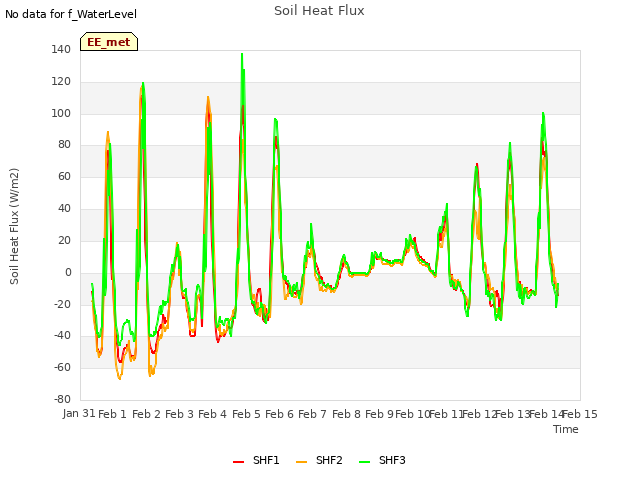Click the 20 y-axis tick label

point(64,241)
